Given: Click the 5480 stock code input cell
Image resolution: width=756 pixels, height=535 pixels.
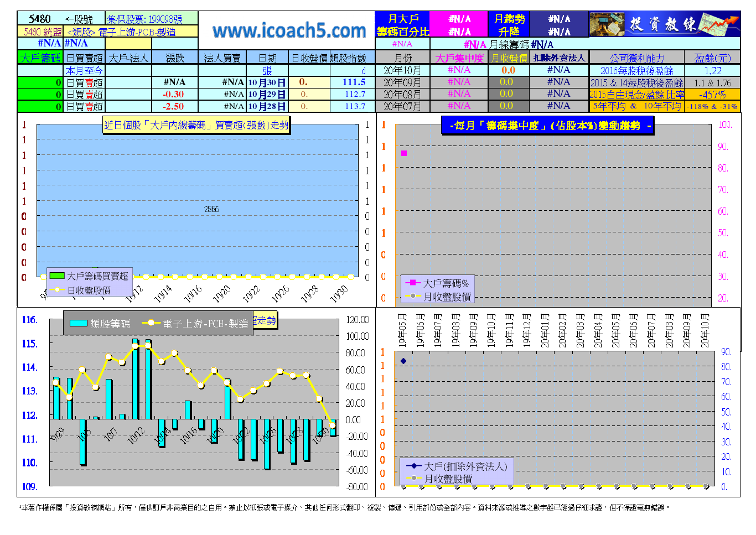Looking at the screenshot, I should tap(40, 19).
